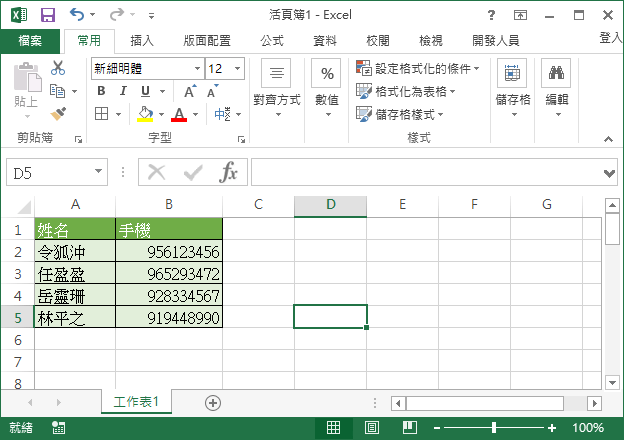This screenshot has height=440, width=624.
Task: Open the 儲存格 cells group
Action: (x=513, y=88)
